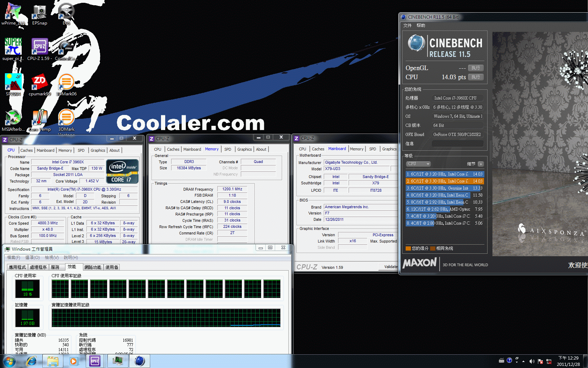Launch Windows Media Player from taskbar
The image size is (588, 368).
coord(73,361)
